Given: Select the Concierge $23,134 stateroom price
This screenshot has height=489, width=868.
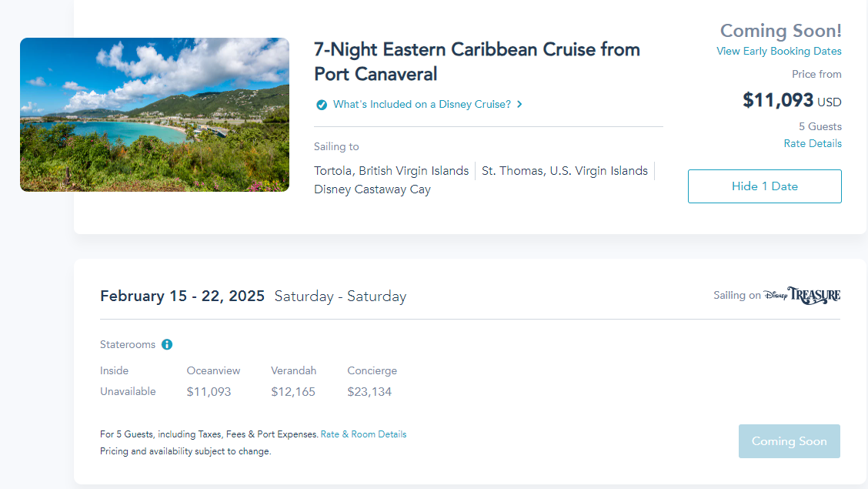Looking at the screenshot, I should (369, 391).
